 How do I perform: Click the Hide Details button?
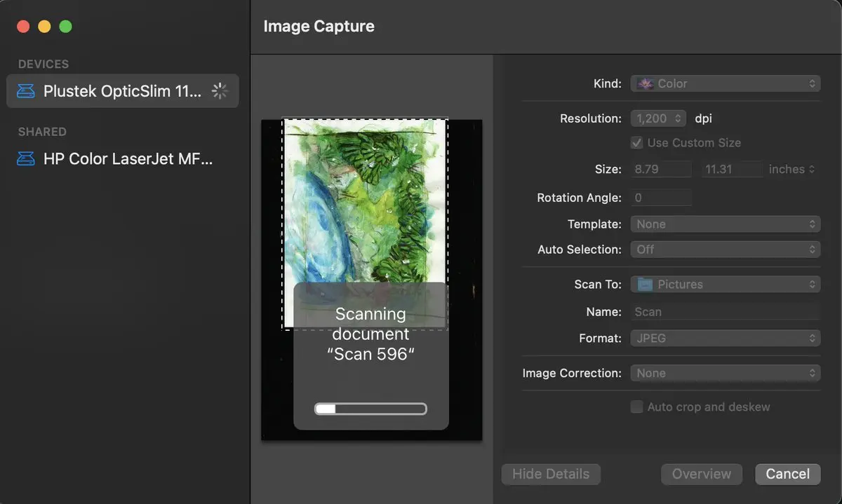click(551, 475)
